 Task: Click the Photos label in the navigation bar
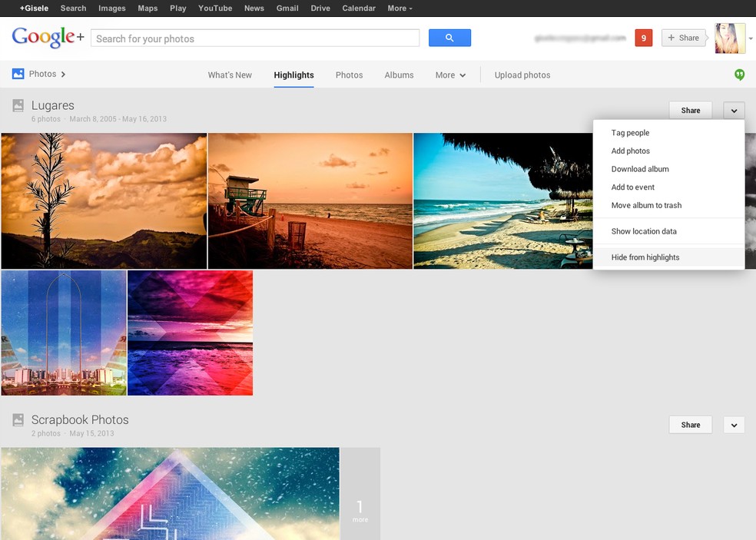[42, 74]
